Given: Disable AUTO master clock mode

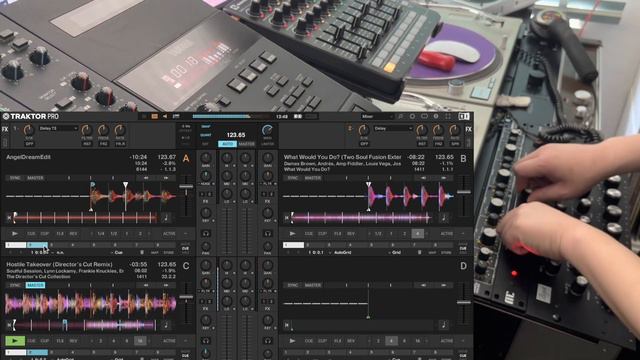Looking at the screenshot, I should tap(227, 144).
